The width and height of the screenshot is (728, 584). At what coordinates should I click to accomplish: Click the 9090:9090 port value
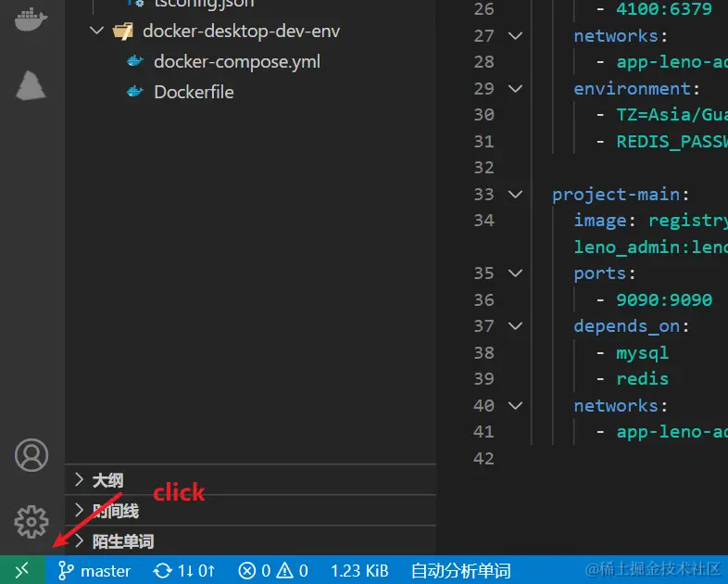[664, 299]
